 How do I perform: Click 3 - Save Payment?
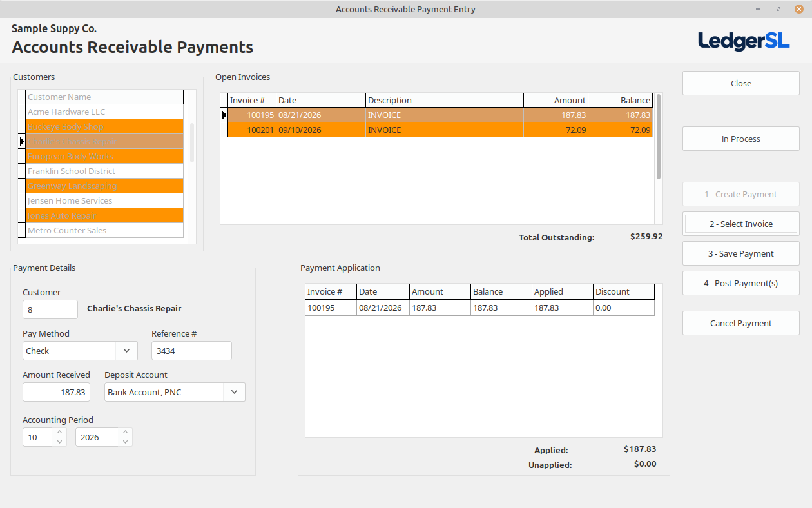(741, 253)
